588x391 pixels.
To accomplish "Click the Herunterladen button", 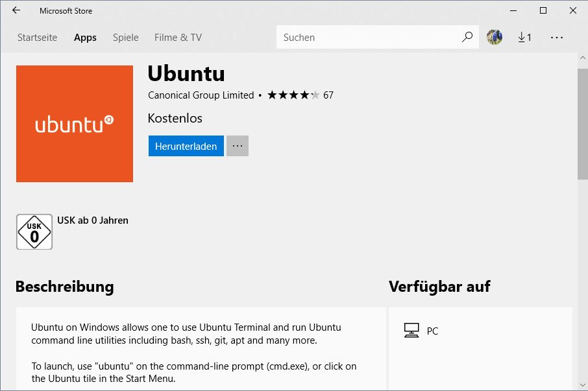I will (x=186, y=146).
